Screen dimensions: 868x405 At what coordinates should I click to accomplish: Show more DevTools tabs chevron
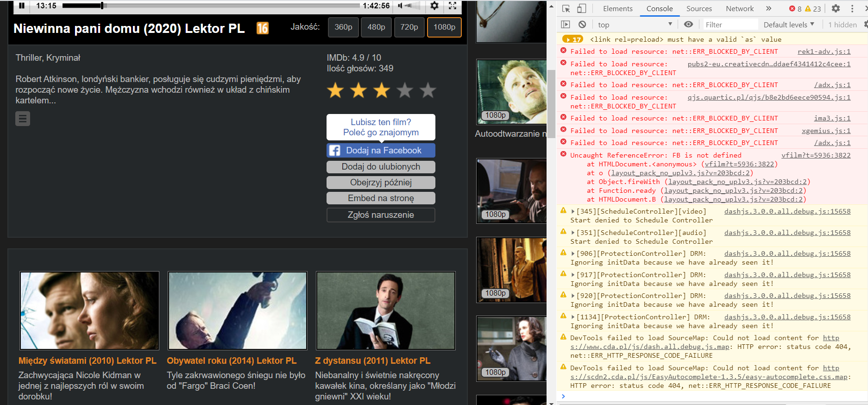coord(769,8)
